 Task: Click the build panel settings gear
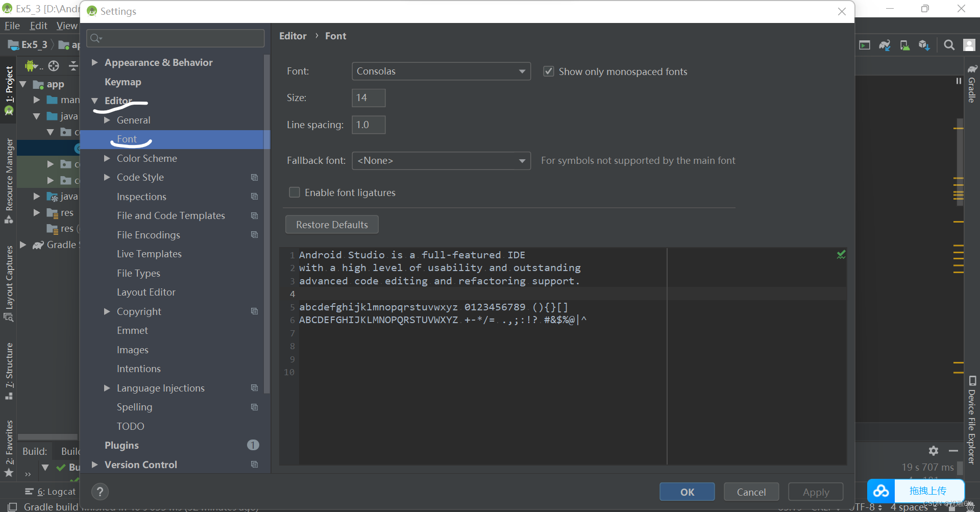pyautogui.click(x=934, y=451)
